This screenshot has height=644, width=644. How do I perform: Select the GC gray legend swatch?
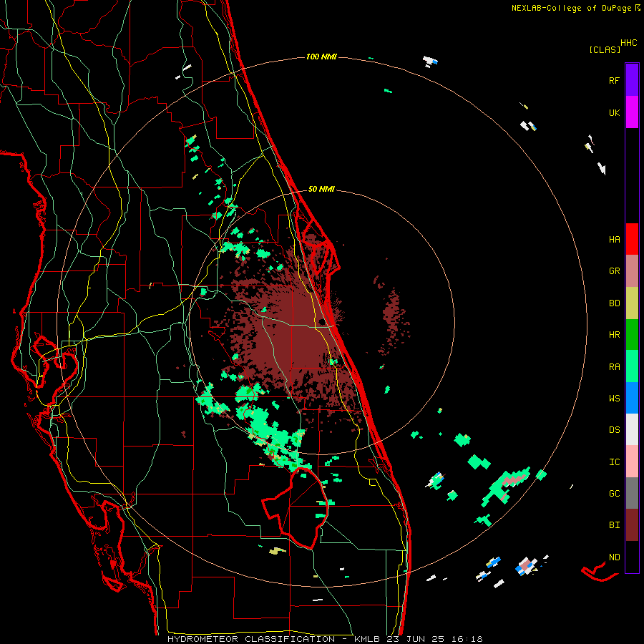pos(632,493)
